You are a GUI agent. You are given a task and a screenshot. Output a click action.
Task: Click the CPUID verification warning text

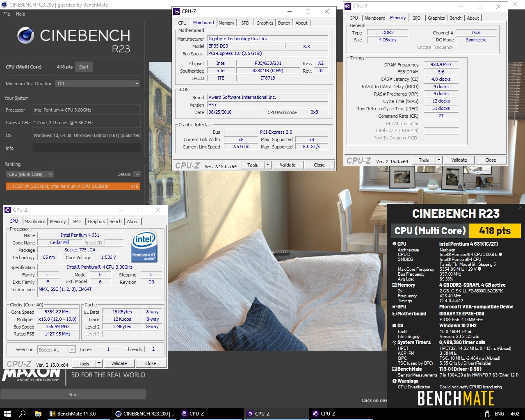pos(470,387)
